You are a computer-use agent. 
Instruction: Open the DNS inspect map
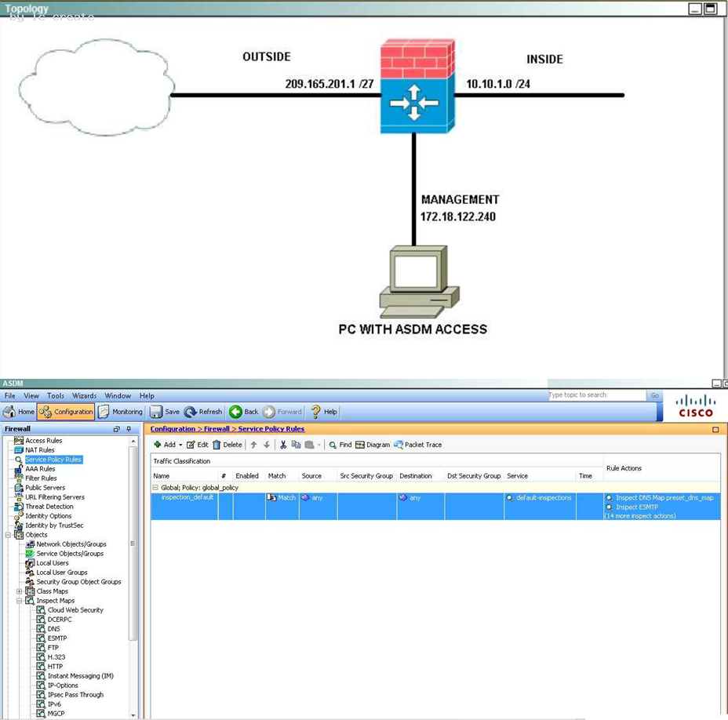(x=54, y=629)
